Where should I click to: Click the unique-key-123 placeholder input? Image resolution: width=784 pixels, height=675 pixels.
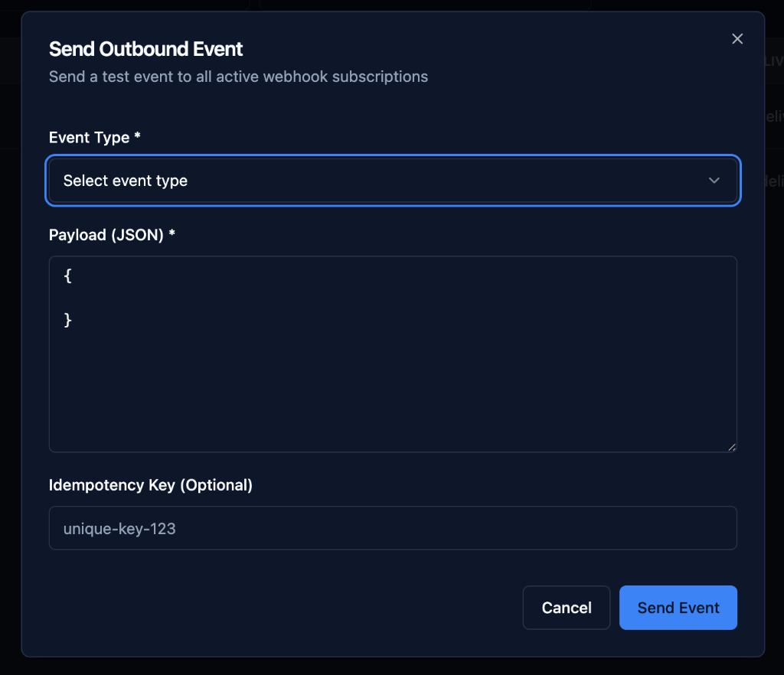coord(393,527)
